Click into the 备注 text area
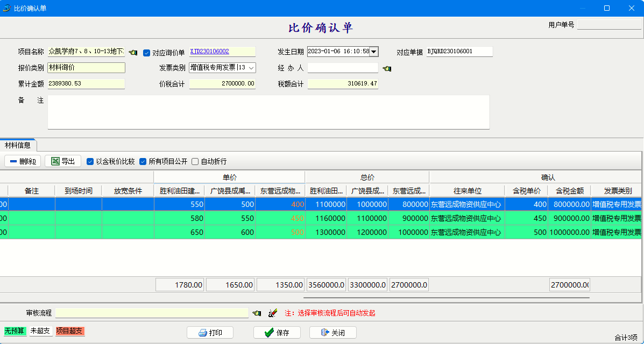 pyautogui.click(x=268, y=112)
